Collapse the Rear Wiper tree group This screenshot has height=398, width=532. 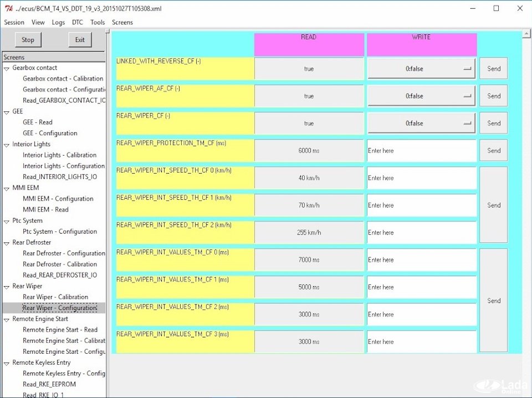(x=7, y=287)
